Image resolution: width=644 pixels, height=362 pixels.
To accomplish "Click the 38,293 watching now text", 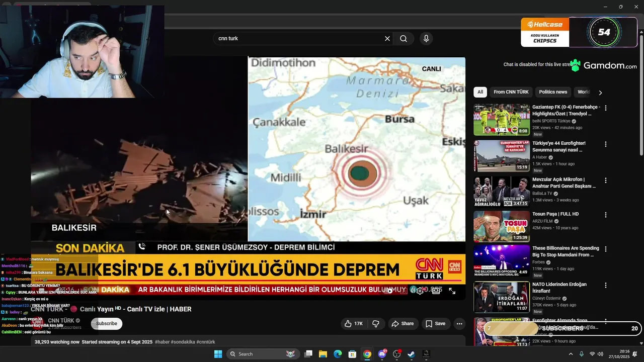I will pyautogui.click(x=57, y=342).
